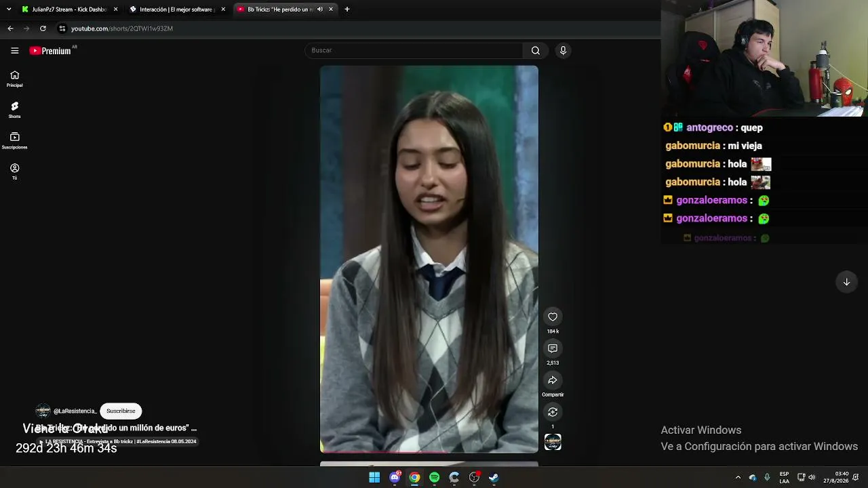Click the "mi vieja" chat message

point(745,146)
